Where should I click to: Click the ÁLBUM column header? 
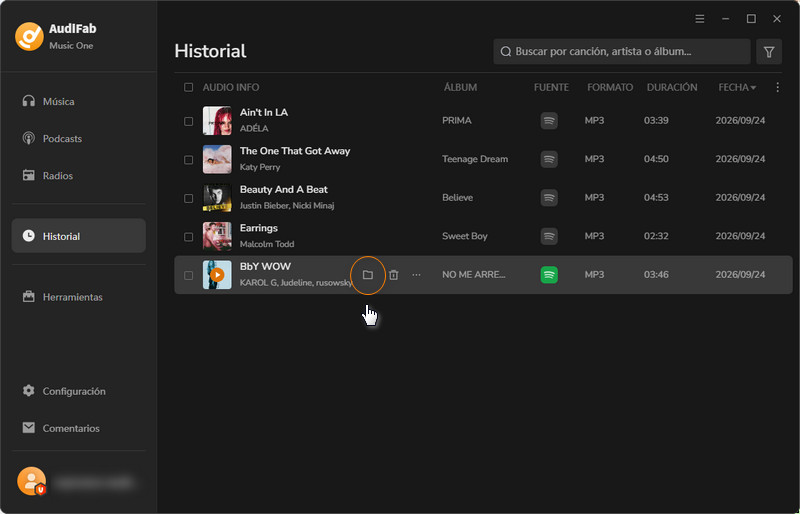click(x=460, y=87)
